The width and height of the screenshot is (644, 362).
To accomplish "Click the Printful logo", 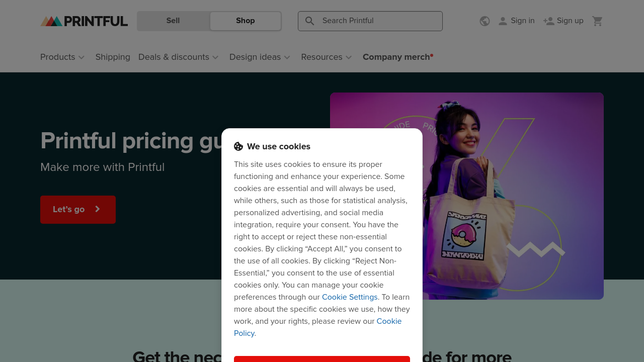I will [84, 21].
